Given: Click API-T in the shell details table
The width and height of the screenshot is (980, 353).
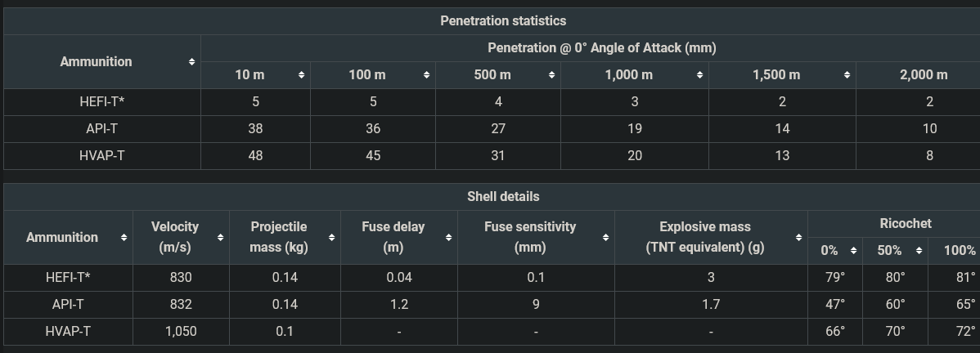Looking at the screenshot, I should [68, 304].
